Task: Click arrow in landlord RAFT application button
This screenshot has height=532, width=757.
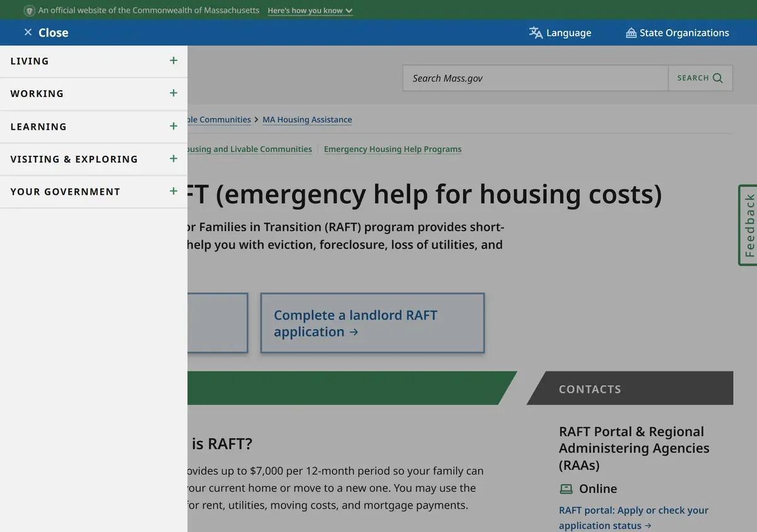Action: point(354,332)
